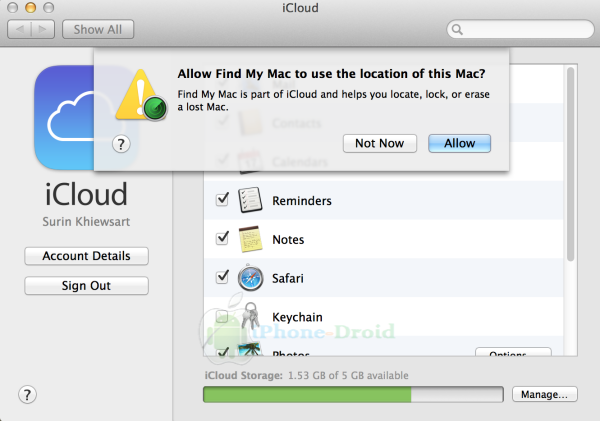Click the Reminders list icon
Screen dimensions: 600x421
coord(250,200)
